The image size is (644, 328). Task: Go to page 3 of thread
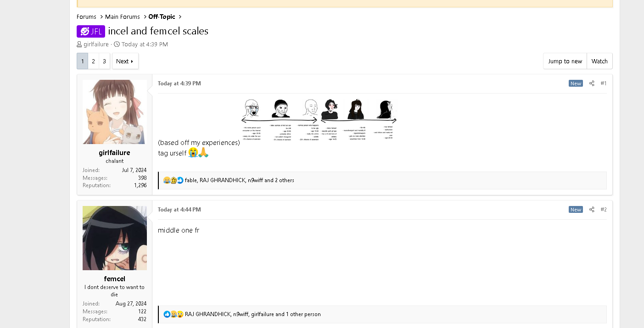tap(104, 61)
